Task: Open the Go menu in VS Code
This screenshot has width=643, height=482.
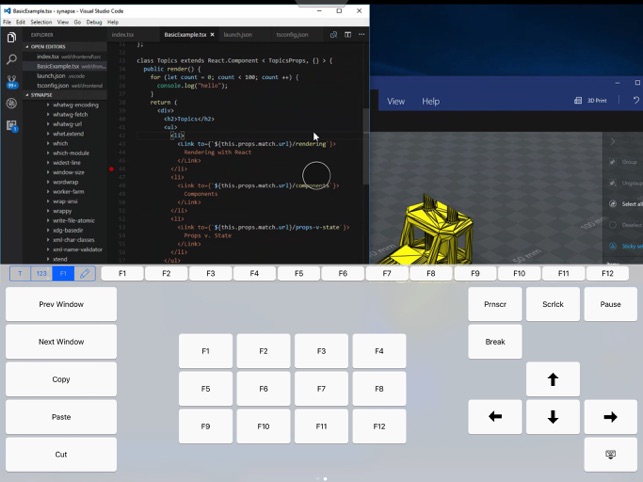Action: point(77,22)
